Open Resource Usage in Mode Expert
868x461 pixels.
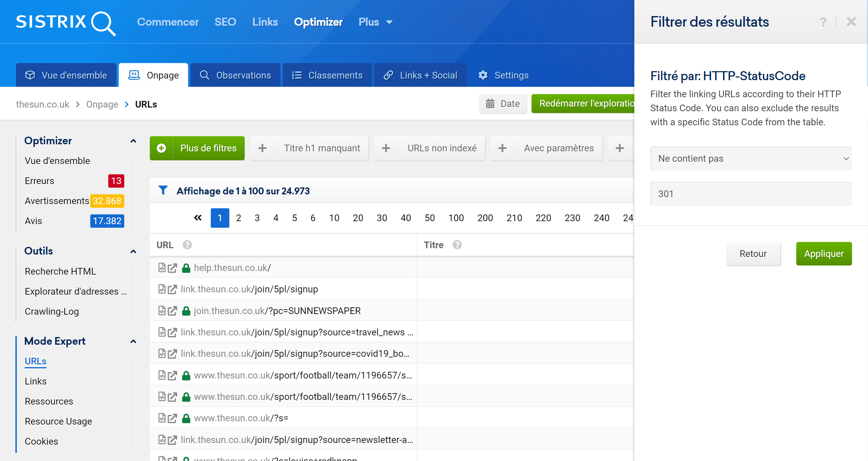58,422
